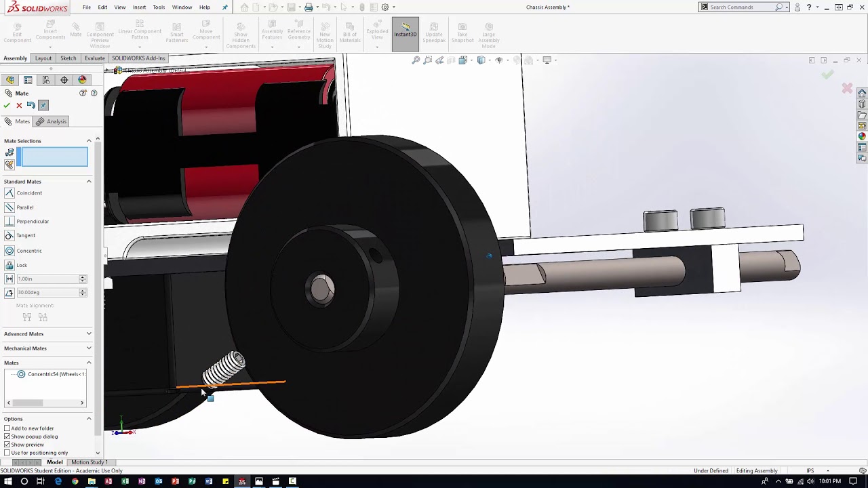Viewport: 868px width, 488px height.
Task: Toggle the Instant3D ribbon button
Action: [x=406, y=34]
